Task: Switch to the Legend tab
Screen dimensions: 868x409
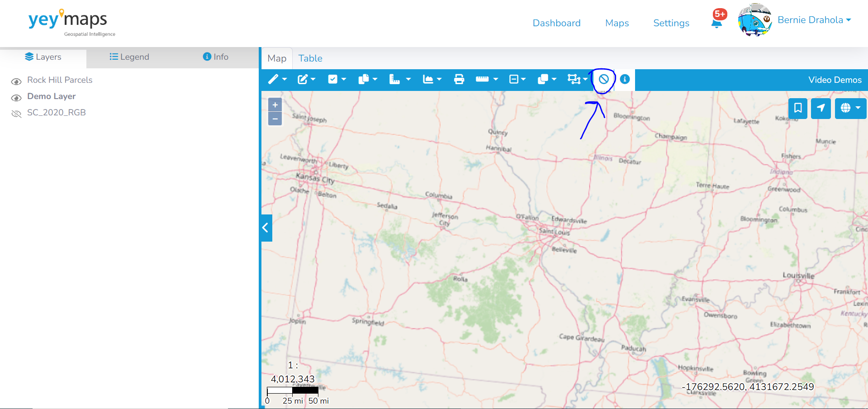Action: [x=129, y=57]
